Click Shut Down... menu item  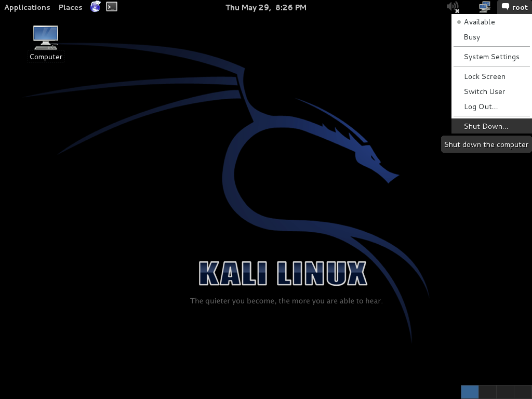pos(486,126)
